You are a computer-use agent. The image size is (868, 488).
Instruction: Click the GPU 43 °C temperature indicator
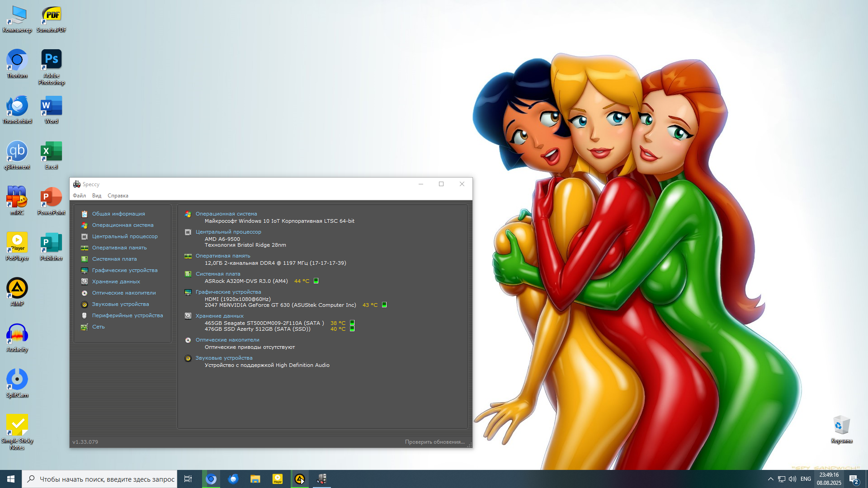[x=384, y=305]
